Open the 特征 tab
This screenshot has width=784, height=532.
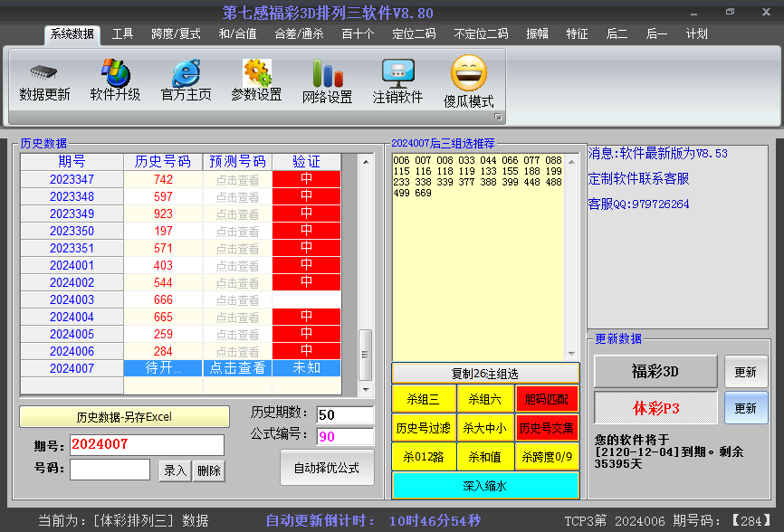[577, 34]
